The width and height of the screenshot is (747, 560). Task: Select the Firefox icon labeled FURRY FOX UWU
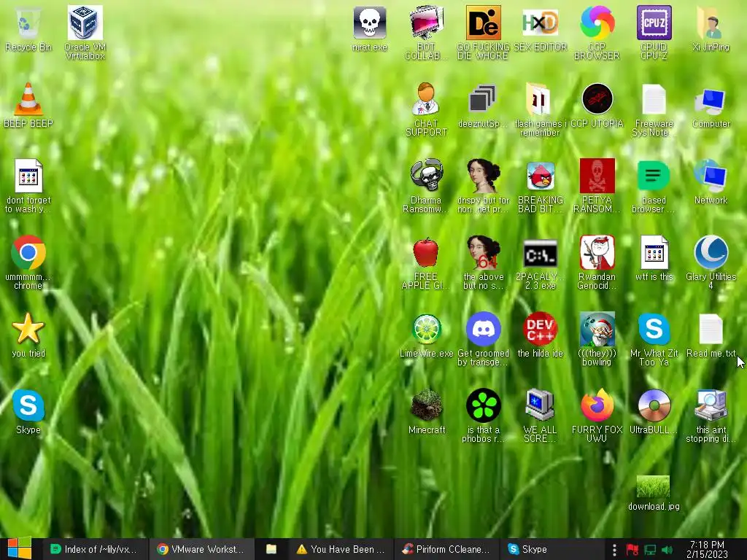pyautogui.click(x=597, y=405)
